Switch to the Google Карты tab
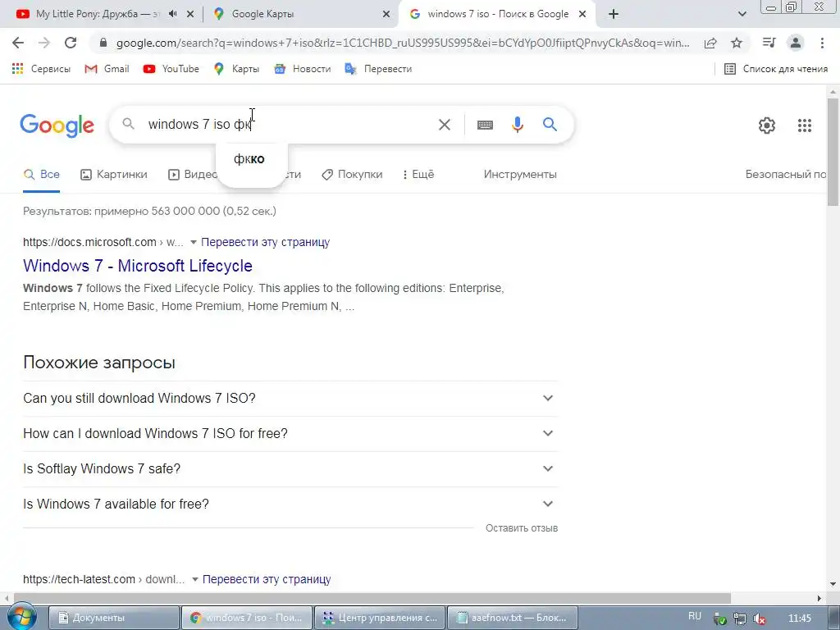The height and width of the screenshot is (630, 840). 262,14
